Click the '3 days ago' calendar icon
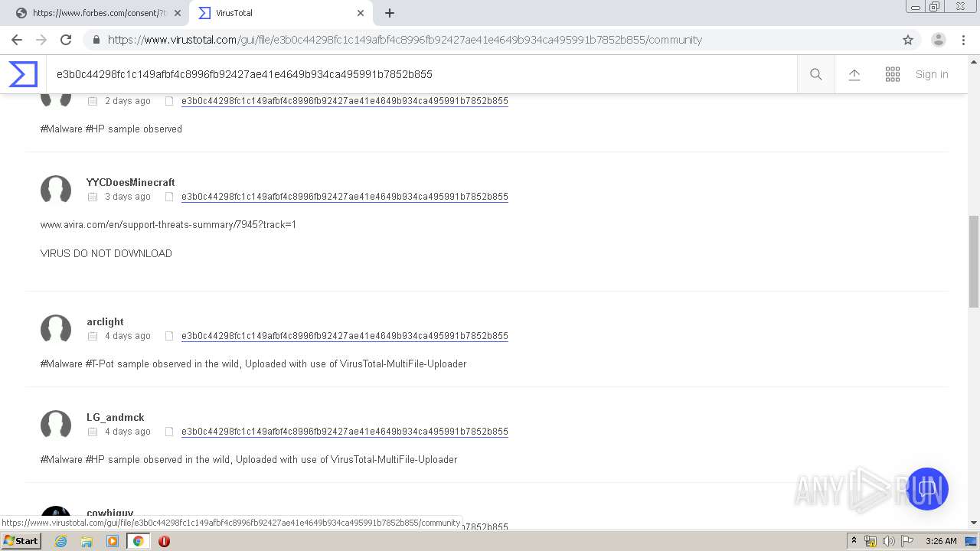 (x=93, y=197)
